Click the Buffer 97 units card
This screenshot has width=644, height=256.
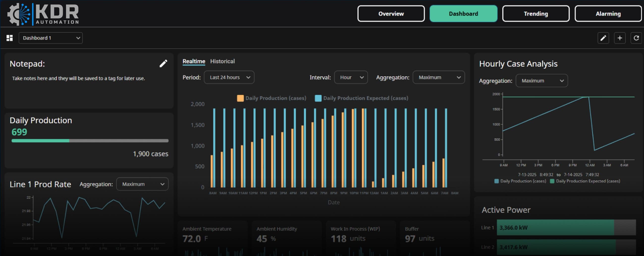click(x=435, y=238)
